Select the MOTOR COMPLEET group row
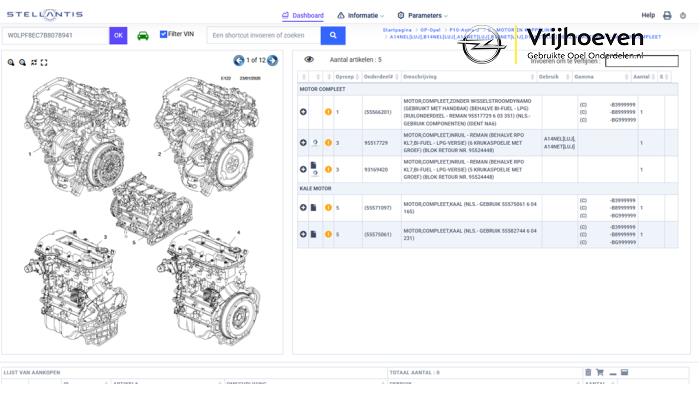The height and width of the screenshot is (394, 700). [488, 89]
